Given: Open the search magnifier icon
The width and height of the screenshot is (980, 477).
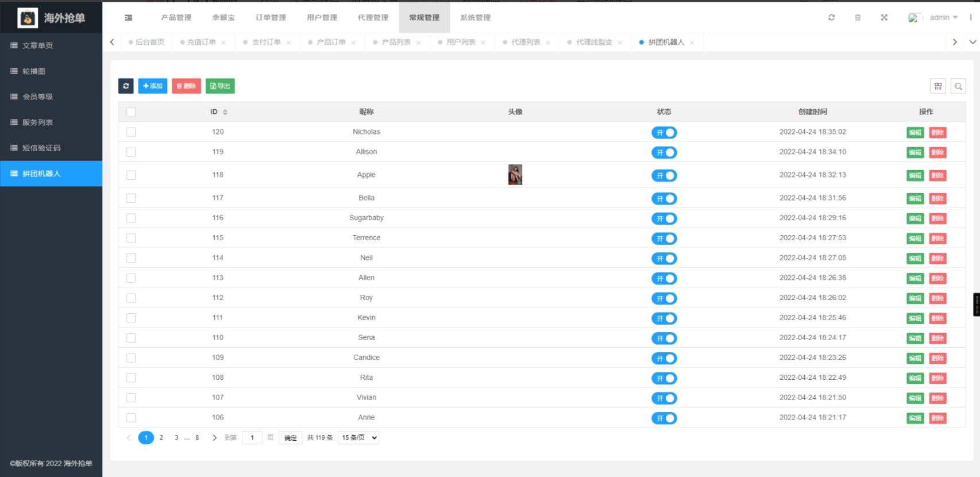Looking at the screenshot, I should tap(958, 86).
